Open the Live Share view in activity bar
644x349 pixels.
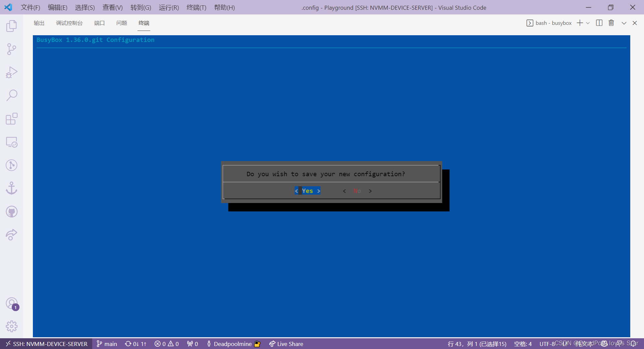[x=11, y=235]
